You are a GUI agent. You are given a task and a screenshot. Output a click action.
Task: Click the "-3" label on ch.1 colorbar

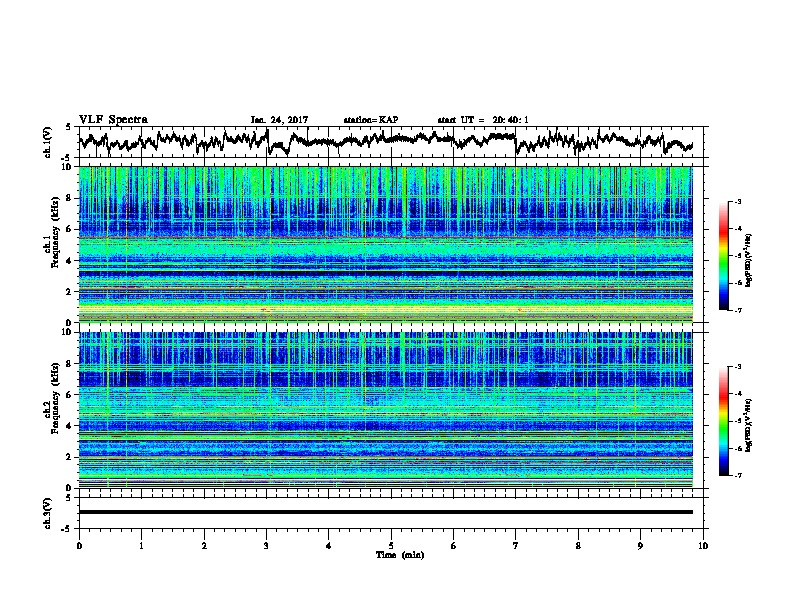click(x=737, y=201)
